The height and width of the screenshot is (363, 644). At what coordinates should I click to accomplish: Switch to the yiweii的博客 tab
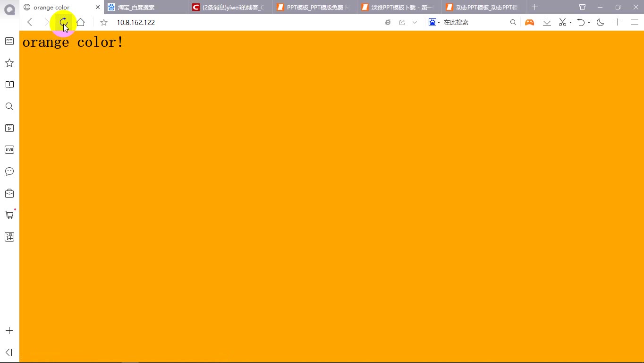point(231,7)
